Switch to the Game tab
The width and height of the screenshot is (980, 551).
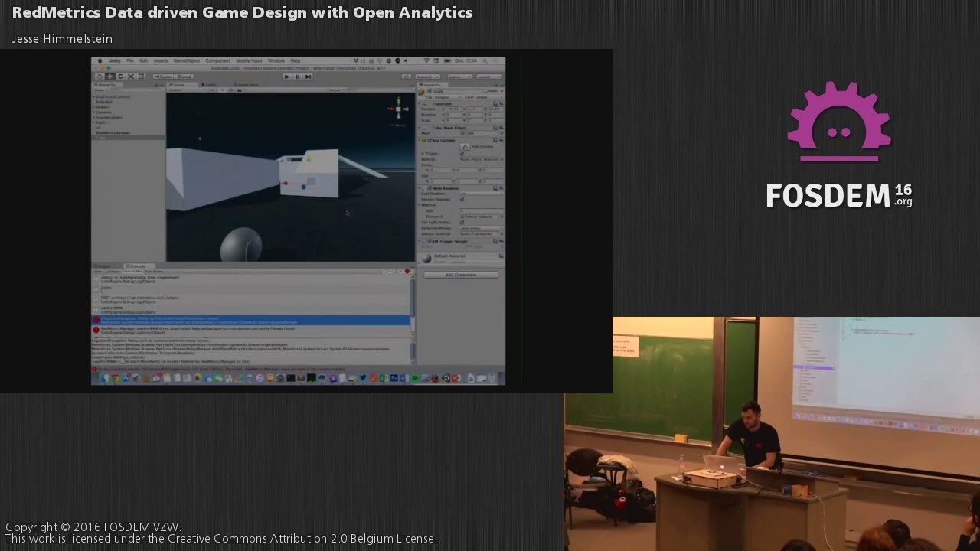click(209, 85)
